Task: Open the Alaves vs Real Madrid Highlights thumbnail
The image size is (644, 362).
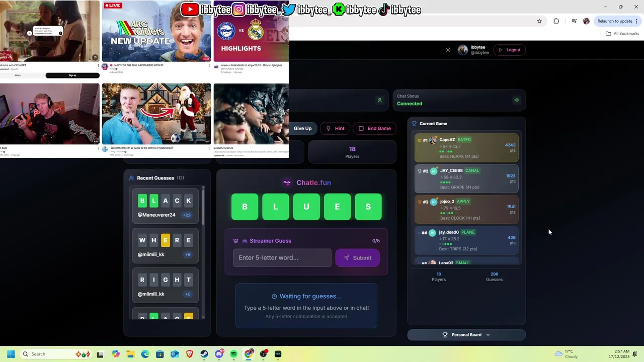Action: pyautogui.click(x=251, y=31)
